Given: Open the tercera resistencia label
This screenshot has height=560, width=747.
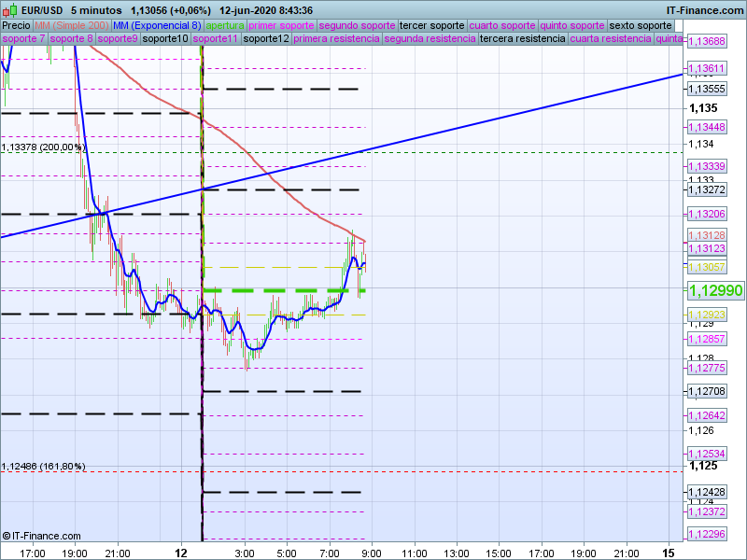Looking at the screenshot, I should tap(522, 39).
